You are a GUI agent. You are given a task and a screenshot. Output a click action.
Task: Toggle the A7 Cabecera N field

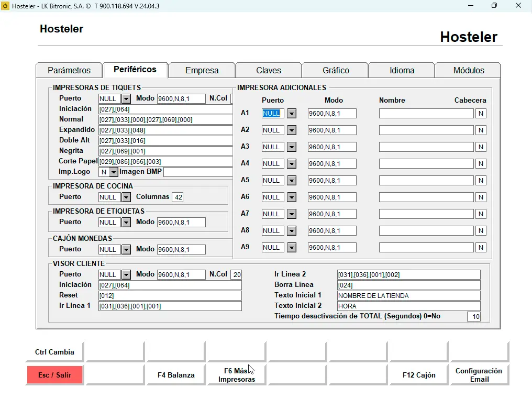coord(481,214)
